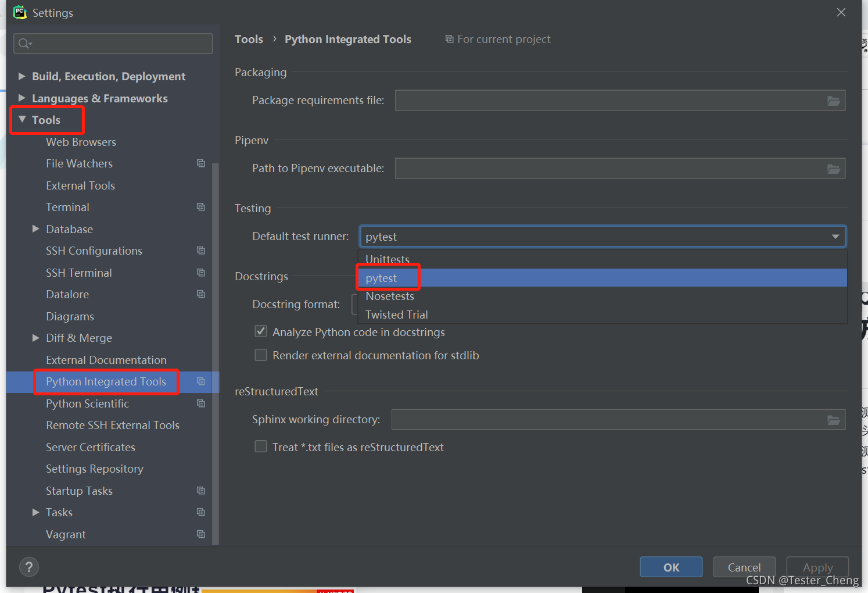Viewport: 868px width, 593px height.
Task: Expand the Database node
Action: click(36, 229)
